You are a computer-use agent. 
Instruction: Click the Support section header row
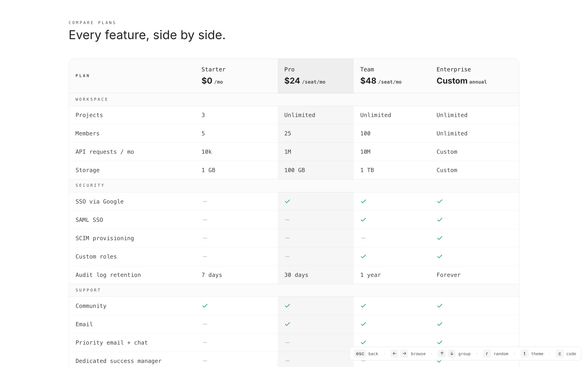click(88, 290)
